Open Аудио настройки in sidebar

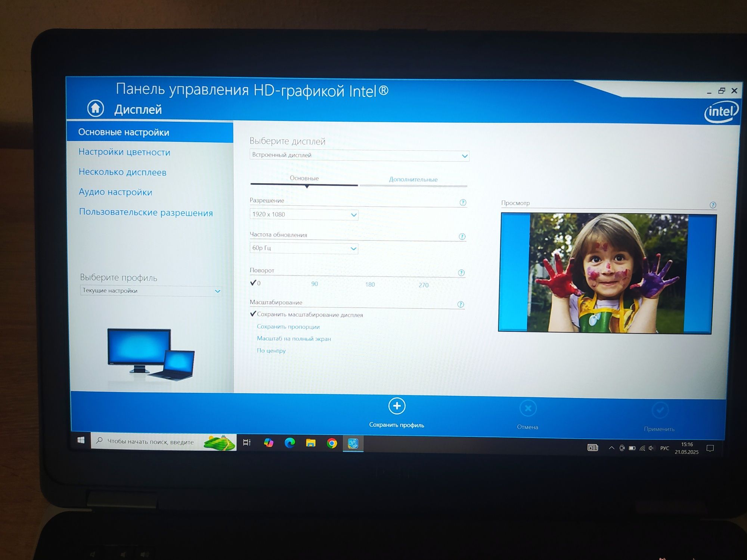(x=115, y=192)
